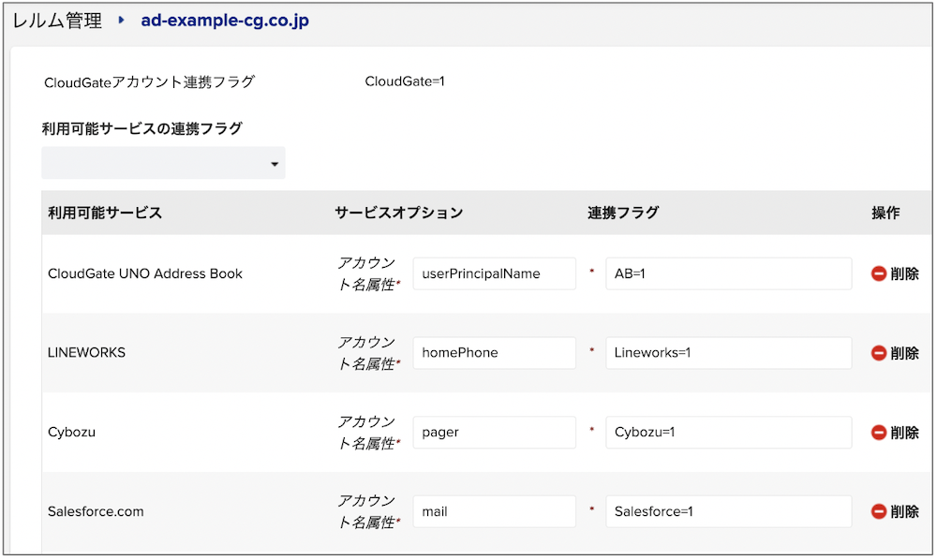Open the 利用可能サービスの連携フラグ dropdown
This screenshot has height=560, width=937.
click(x=163, y=163)
